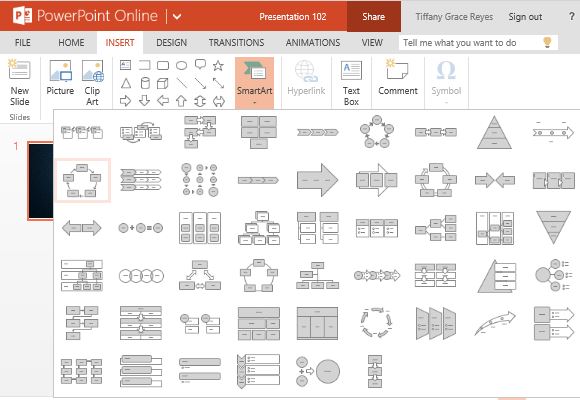Select the left-right arrow shape
Image resolution: width=580 pixels, height=400 pixels.
[x=219, y=101]
